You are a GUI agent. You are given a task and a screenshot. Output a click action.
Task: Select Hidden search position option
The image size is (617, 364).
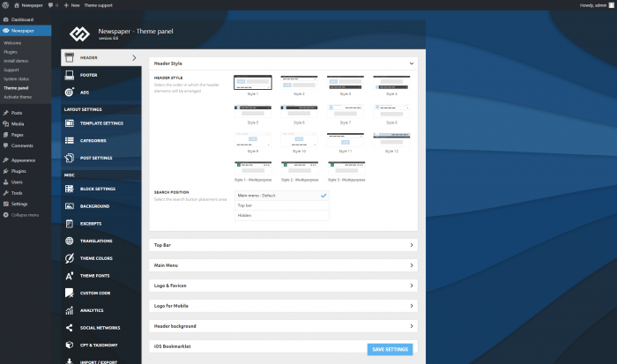[282, 215]
